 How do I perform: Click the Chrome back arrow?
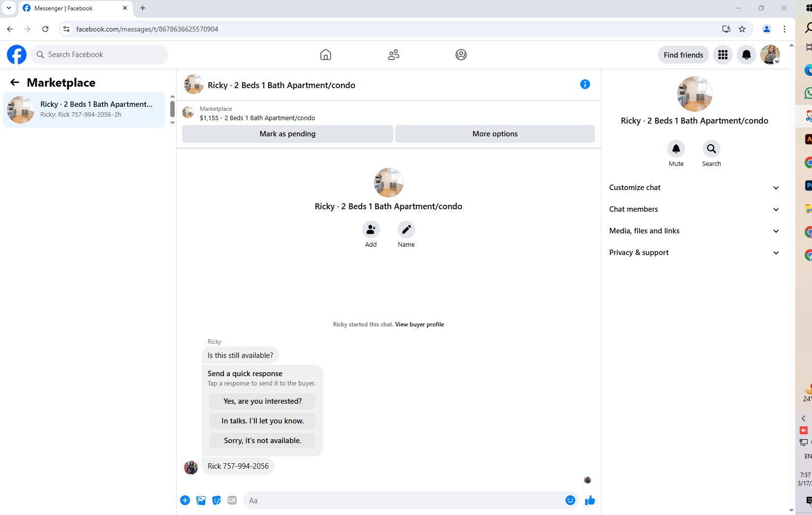(10, 29)
